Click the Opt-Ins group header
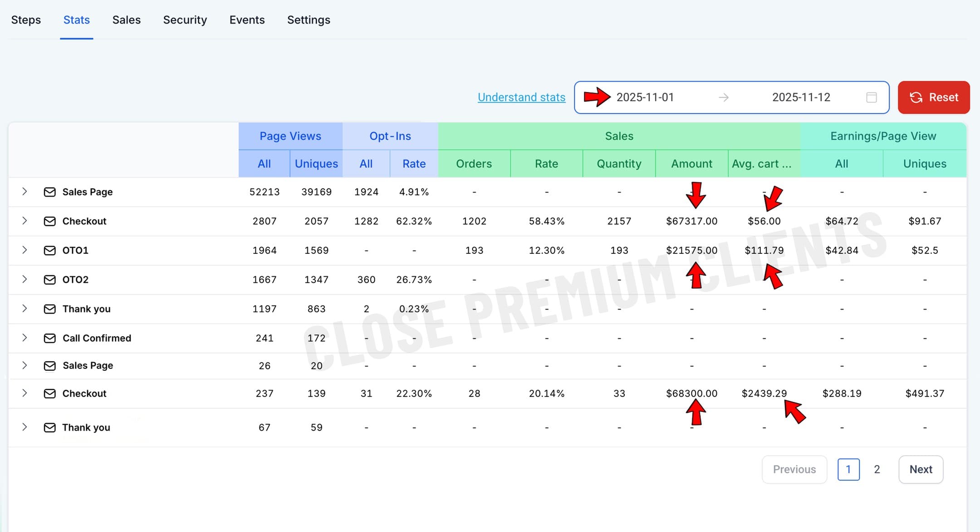This screenshot has height=532, width=980. pos(390,136)
